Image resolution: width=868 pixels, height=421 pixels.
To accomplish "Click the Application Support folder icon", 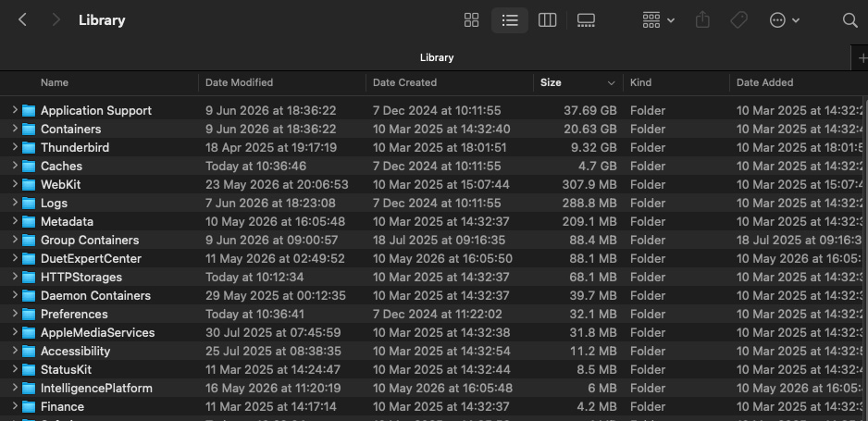I will [x=29, y=111].
